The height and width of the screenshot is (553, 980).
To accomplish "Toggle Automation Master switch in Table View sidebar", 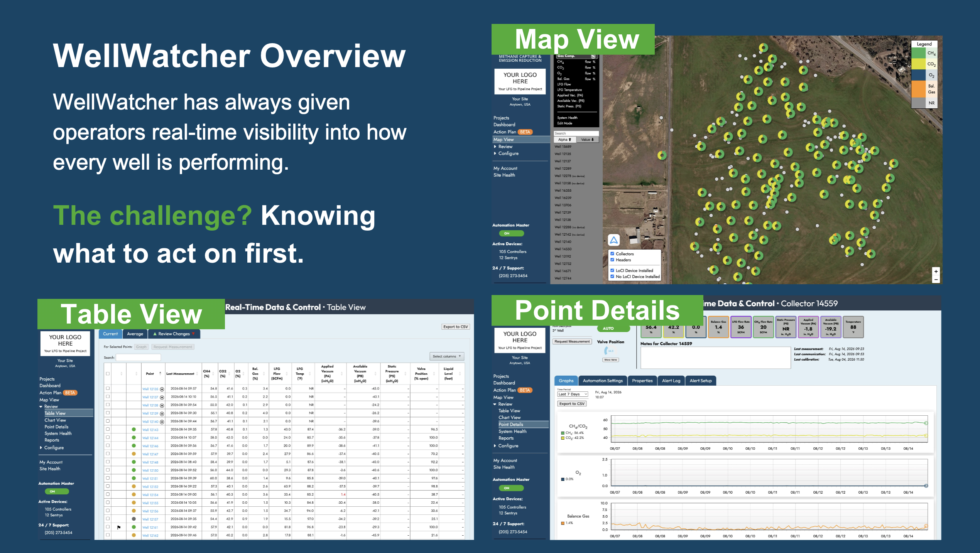I will pyautogui.click(x=57, y=491).
